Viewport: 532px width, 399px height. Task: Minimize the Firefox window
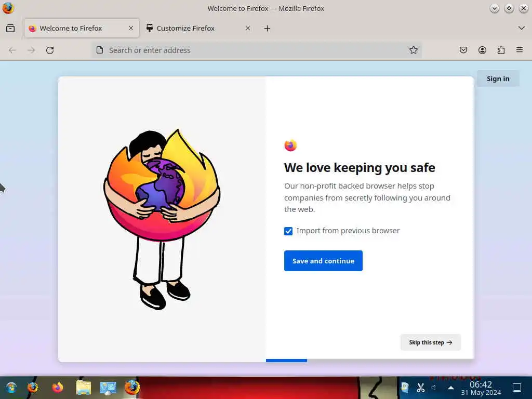495,8
